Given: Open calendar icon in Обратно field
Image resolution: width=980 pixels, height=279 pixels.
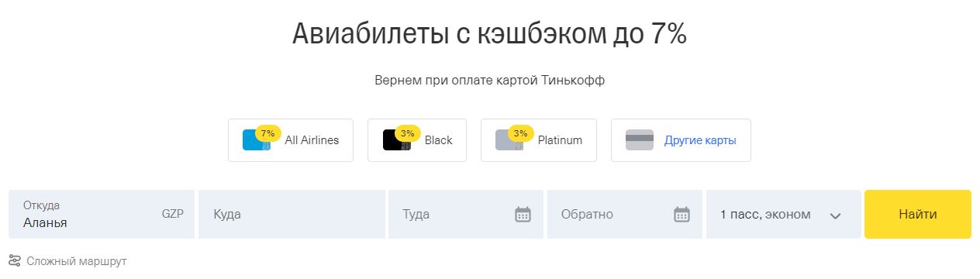Looking at the screenshot, I should 682,215.
